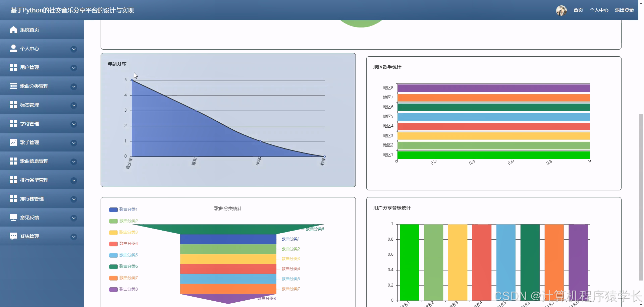Image resolution: width=644 pixels, height=307 pixels.
Task: Toggle 歌曲分类2 legend entry
Action: click(x=123, y=221)
